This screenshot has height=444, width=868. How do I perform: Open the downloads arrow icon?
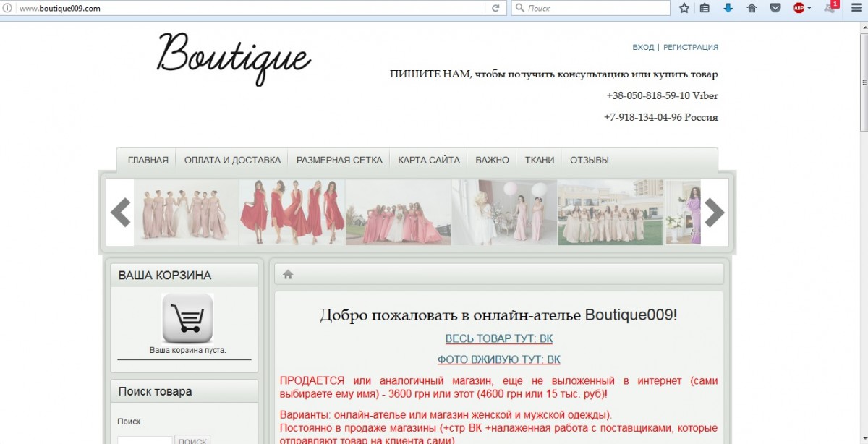tap(728, 8)
